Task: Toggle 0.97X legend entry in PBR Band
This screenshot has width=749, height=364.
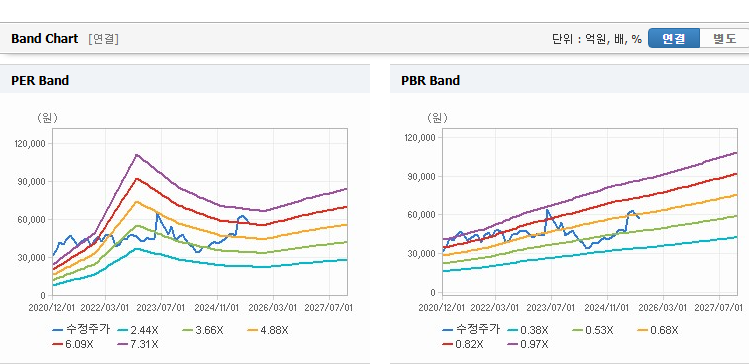Action: pos(529,344)
